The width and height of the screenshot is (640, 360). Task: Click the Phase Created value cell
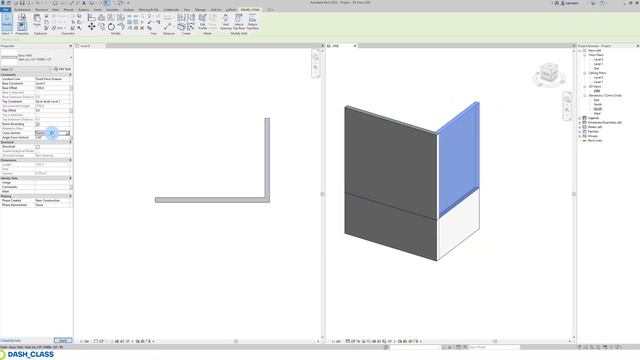(52, 201)
